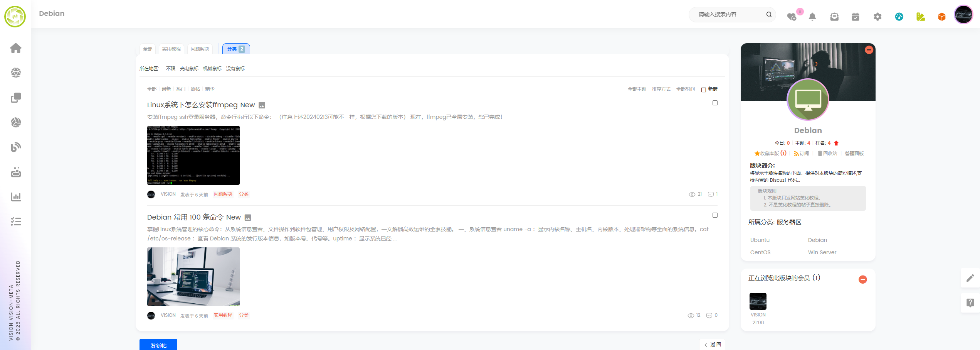Click the 发新帖 new post button
980x350 pixels.
(158, 345)
